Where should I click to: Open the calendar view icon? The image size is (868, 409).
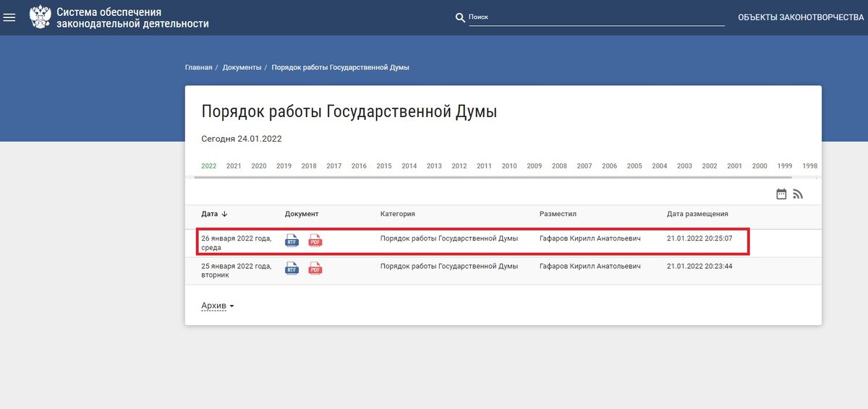[781, 194]
